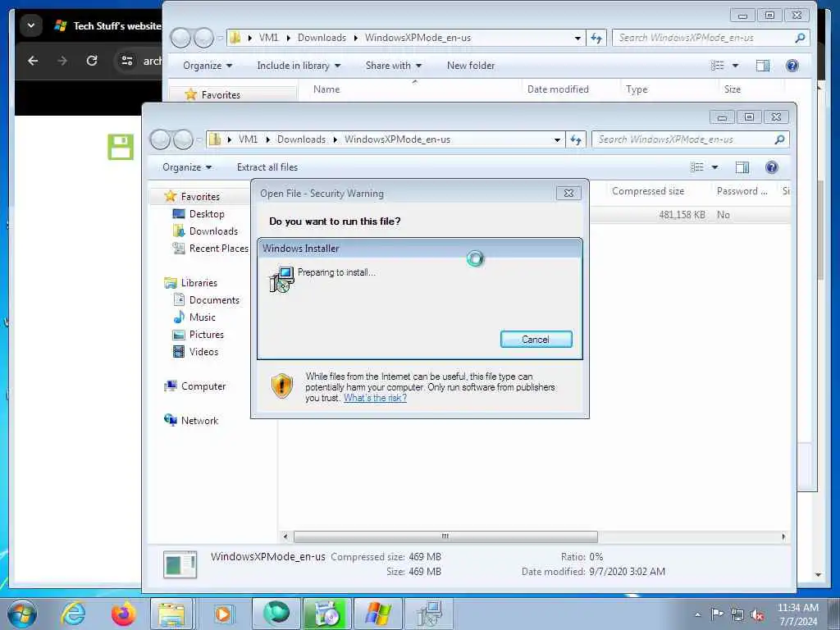Open Include in library dropdown
Screen dimensions: 840x630
click(x=299, y=66)
